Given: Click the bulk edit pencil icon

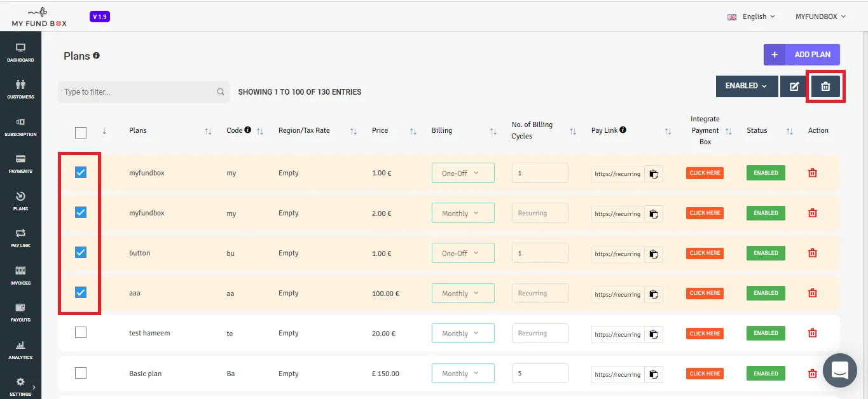Looking at the screenshot, I should pyautogui.click(x=794, y=86).
